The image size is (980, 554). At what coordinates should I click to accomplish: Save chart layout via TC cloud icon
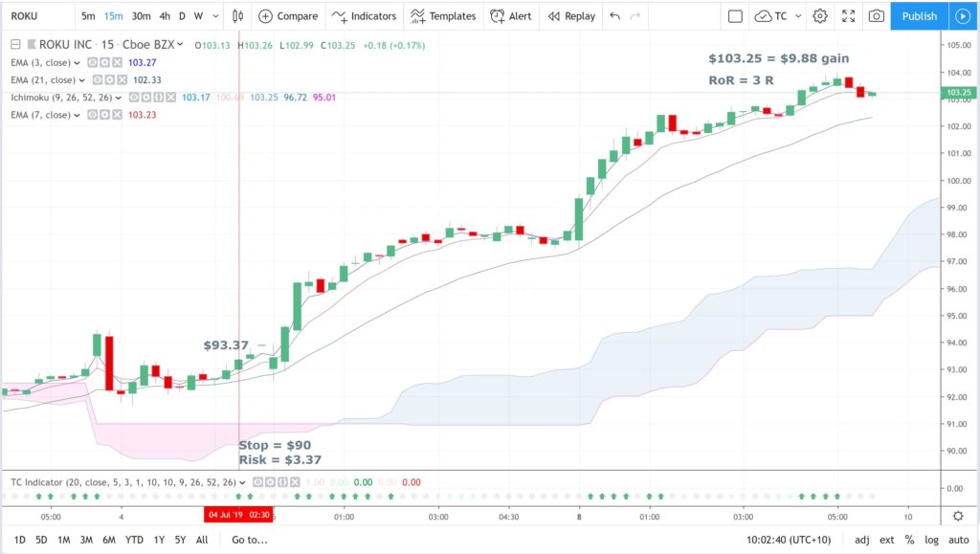tap(770, 16)
